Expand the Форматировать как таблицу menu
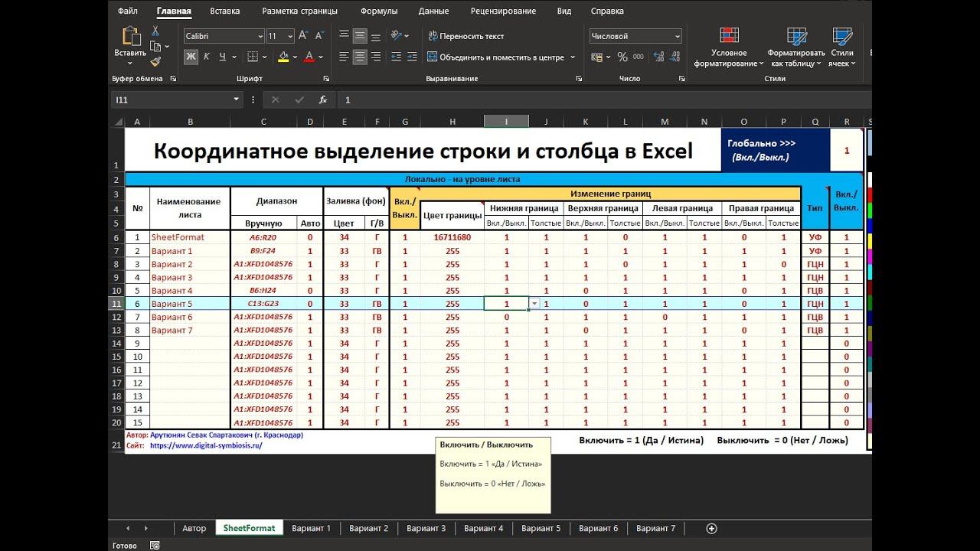Screen dimensions: 980x551 coord(796,47)
